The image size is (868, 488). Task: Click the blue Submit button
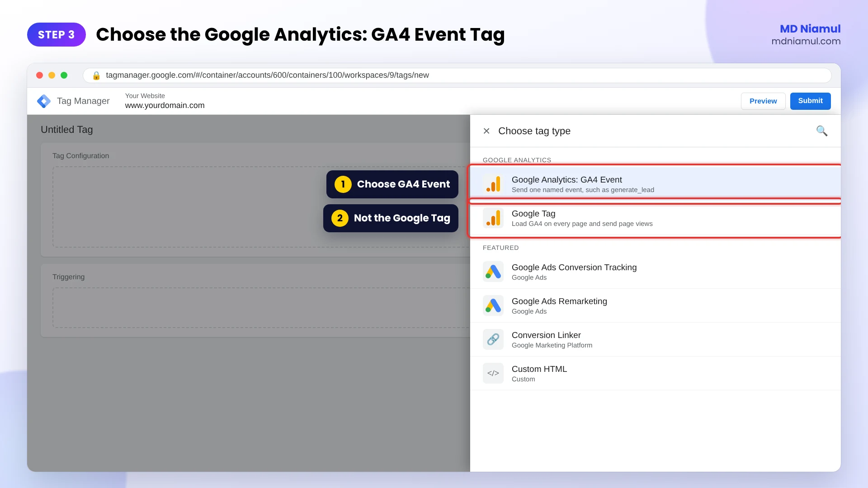click(810, 101)
